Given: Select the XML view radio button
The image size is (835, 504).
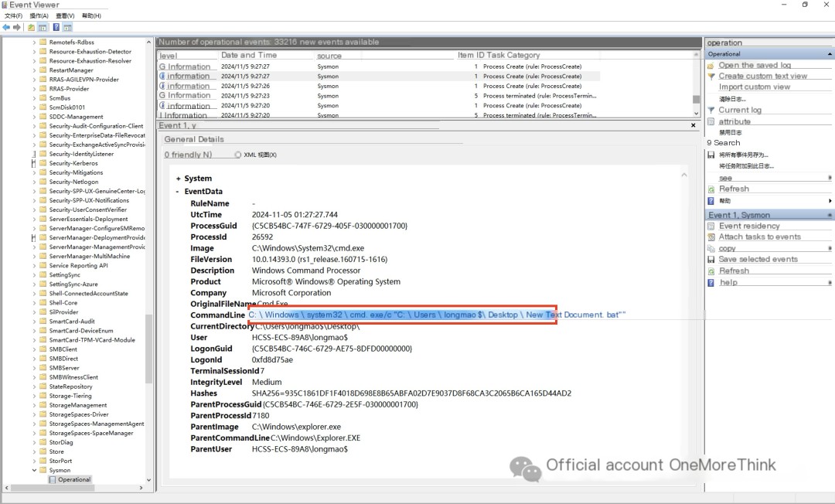Looking at the screenshot, I should 237,155.
